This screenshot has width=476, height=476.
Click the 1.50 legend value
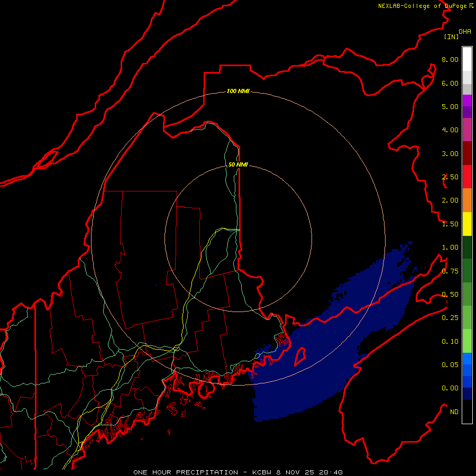coord(450,224)
